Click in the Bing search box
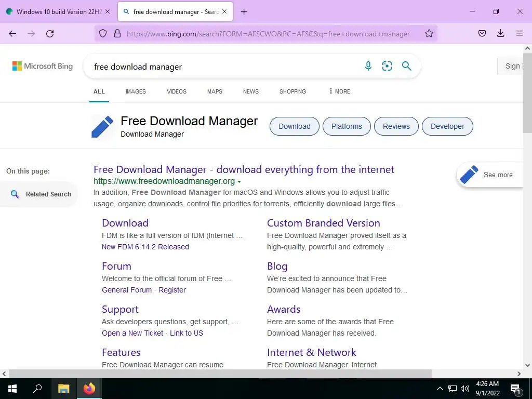Viewport: 532px width, 399px height. 224,66
